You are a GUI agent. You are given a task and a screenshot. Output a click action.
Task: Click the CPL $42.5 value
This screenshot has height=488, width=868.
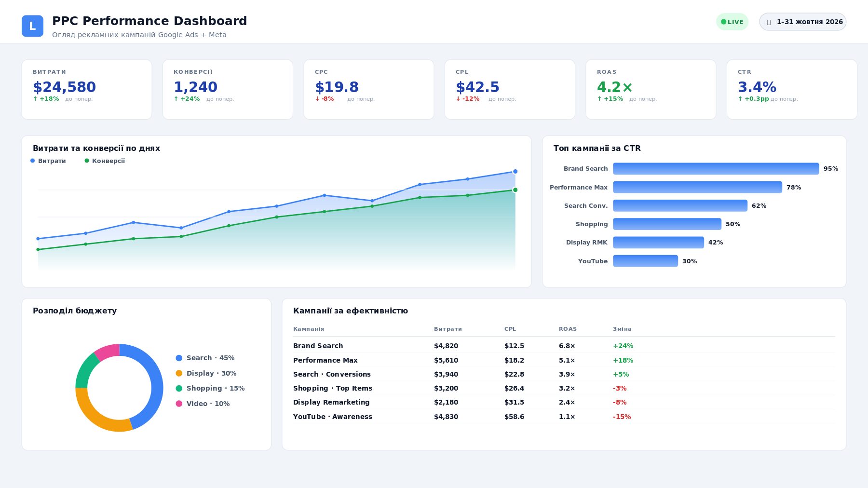477,87
